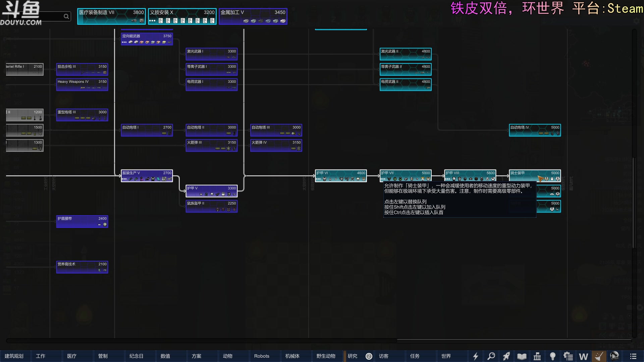
Task: Select the 定向能武器 research node
Action: [x=147, y=39]
